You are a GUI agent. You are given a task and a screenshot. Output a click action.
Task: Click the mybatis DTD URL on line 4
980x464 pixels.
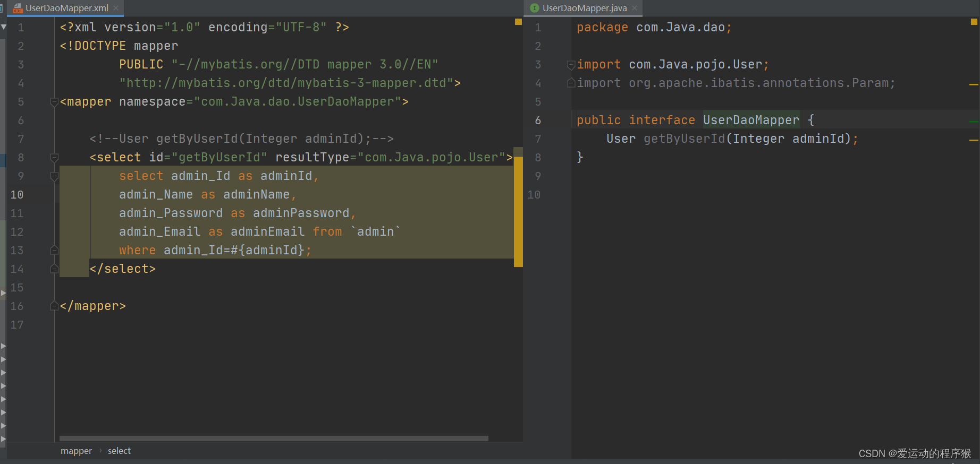point(286,83)
